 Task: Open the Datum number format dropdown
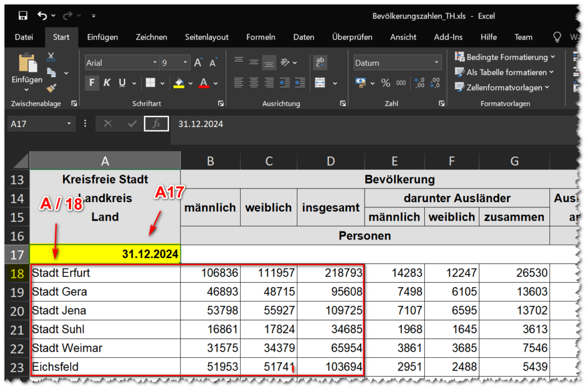(437, 63)
